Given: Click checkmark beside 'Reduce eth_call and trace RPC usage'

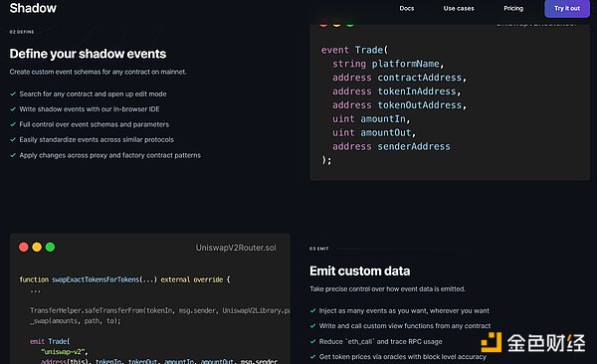Looking at the screenshot, I should [313, 341].
